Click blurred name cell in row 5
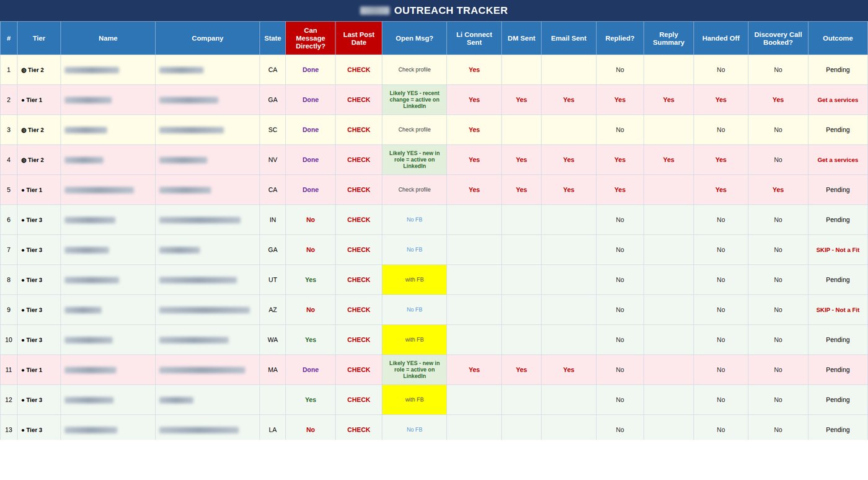The image size is (868, 480). coord(108,190)
